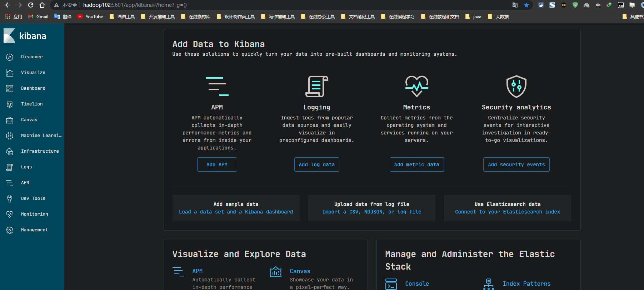Screen dimensions: 644x290
Task: Click the Add APM button
Action: [x=217, y=164]
